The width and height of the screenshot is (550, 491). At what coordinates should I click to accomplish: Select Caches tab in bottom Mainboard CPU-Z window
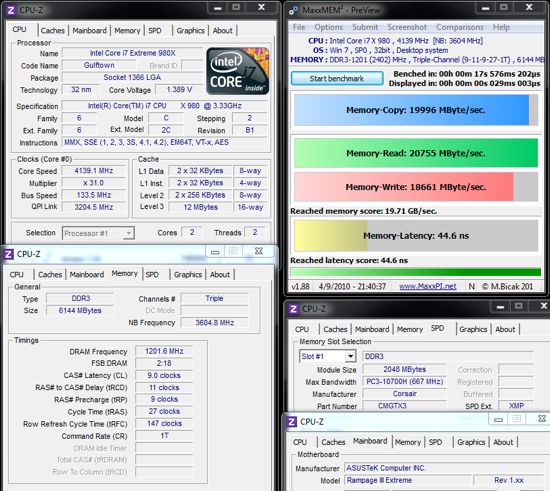[x=333, y=442]
